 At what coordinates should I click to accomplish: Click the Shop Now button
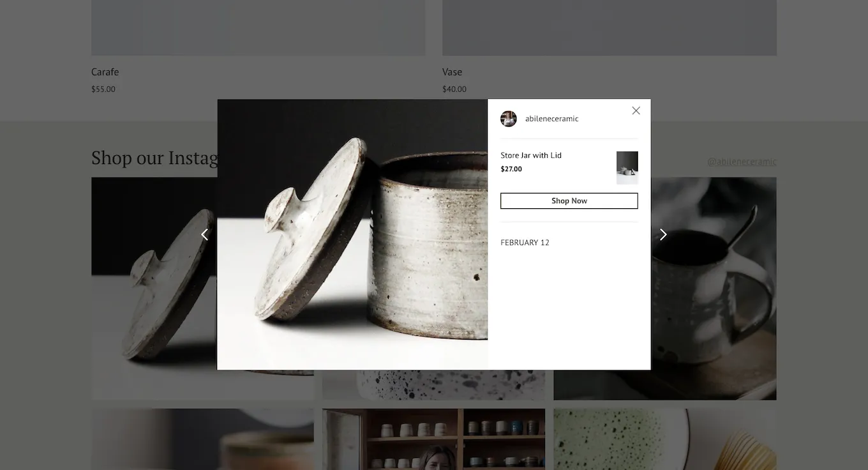tap(569, 201)
